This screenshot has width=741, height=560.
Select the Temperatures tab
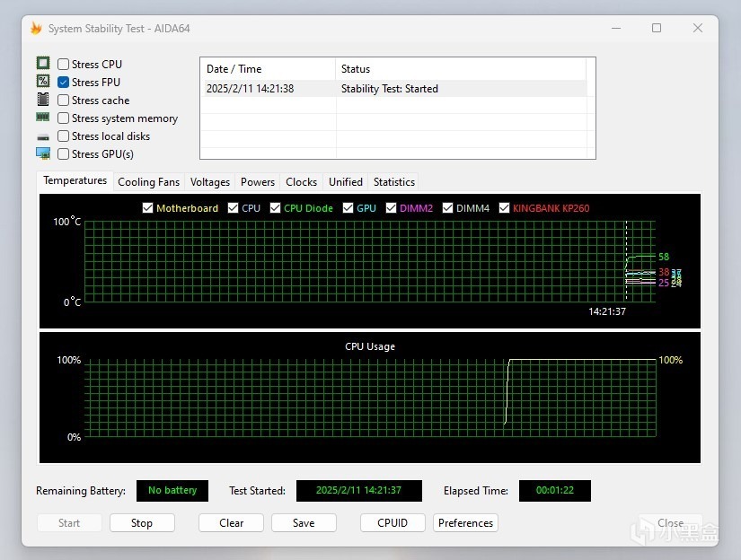point(75,181)
